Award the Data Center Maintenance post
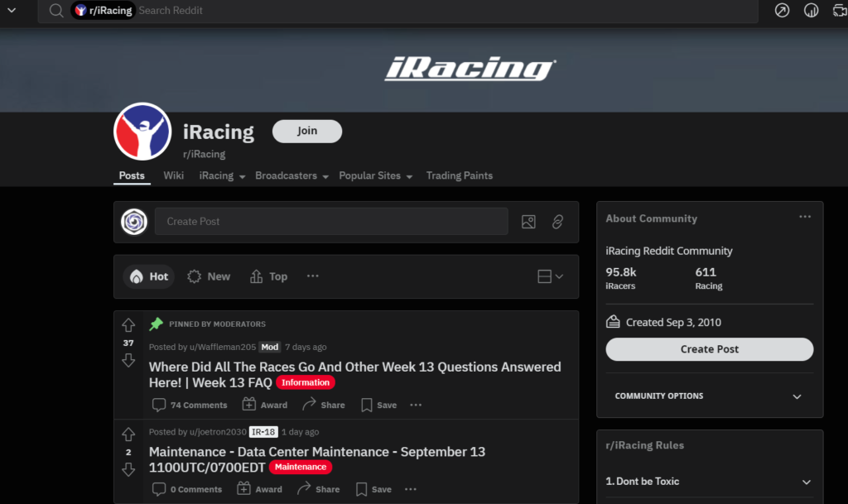Image resolution: width=848 pixels, height=504 pixels. pos(259,489)
